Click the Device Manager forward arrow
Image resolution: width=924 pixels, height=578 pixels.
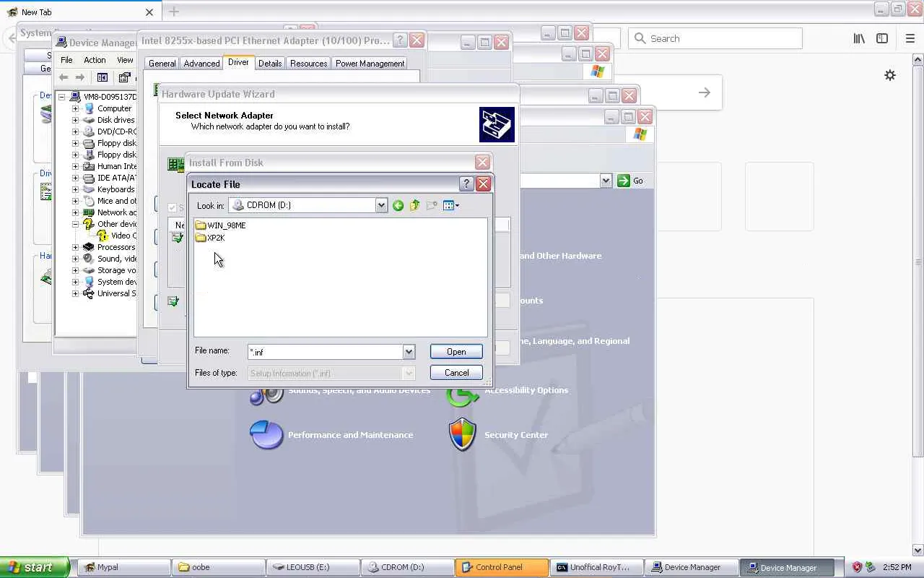79,77
